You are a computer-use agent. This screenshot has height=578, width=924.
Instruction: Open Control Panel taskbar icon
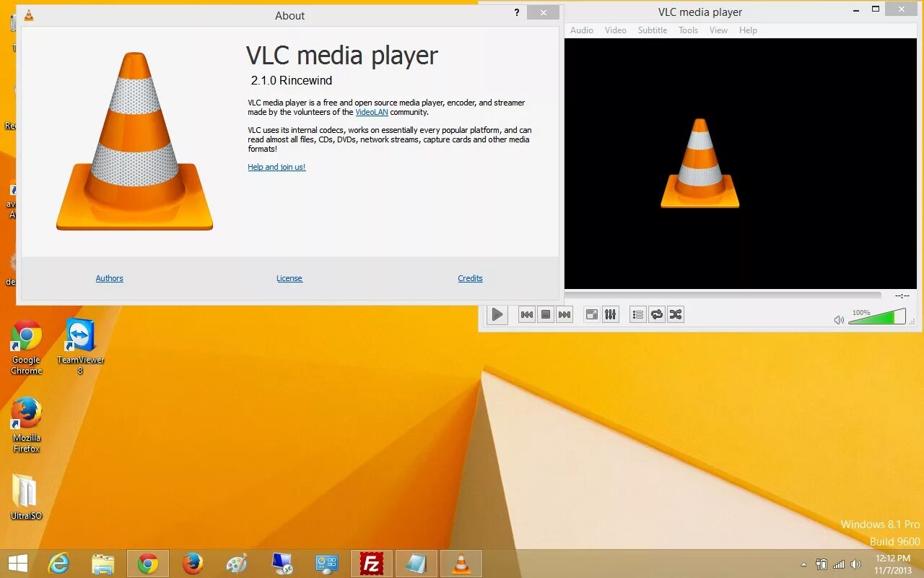(326, 564)
